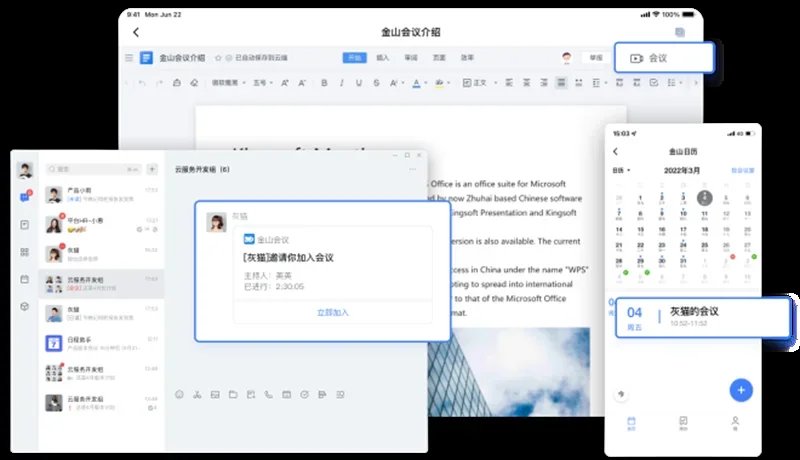Image resolution: width=800 pixels, height=460 pixels.
Task: Open the third ribbon tab after 插入
Action: tap(411, 58)
